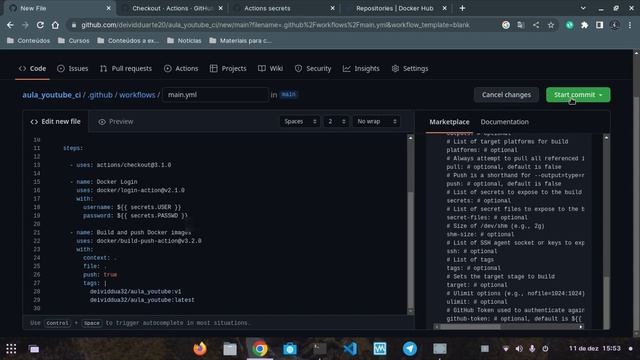Open new browser tab
This screenshot has height=360, width=640.
(x=462, y=8)
